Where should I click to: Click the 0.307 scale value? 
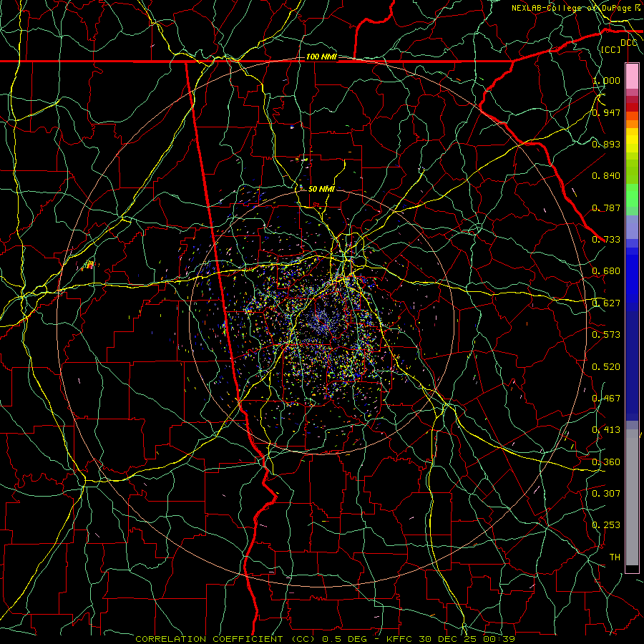click(x=606, y=494)
